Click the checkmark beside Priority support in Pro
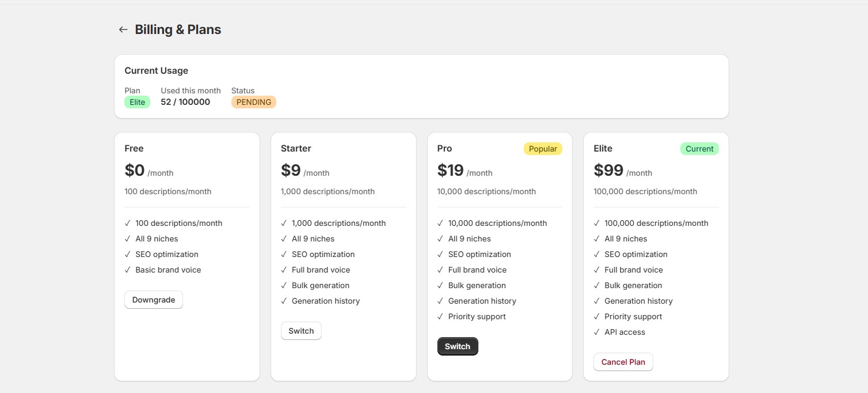868x393 pixels. point(440,316)
